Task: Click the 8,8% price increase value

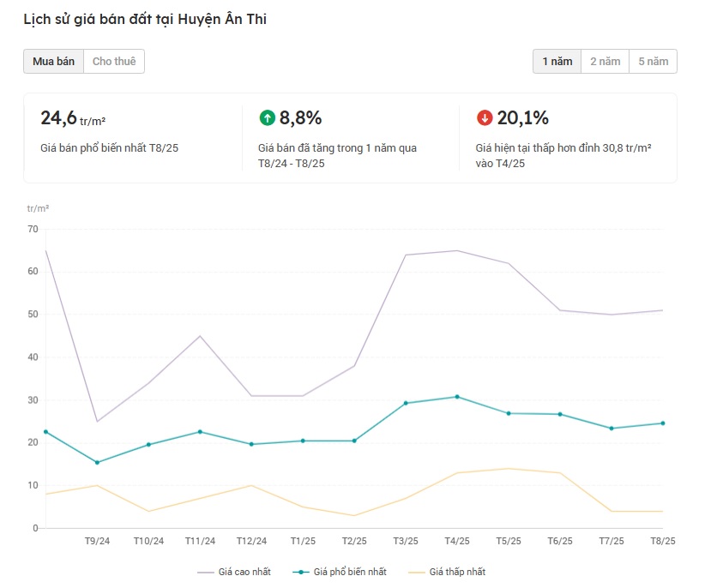Action: (x=300, y=118)
